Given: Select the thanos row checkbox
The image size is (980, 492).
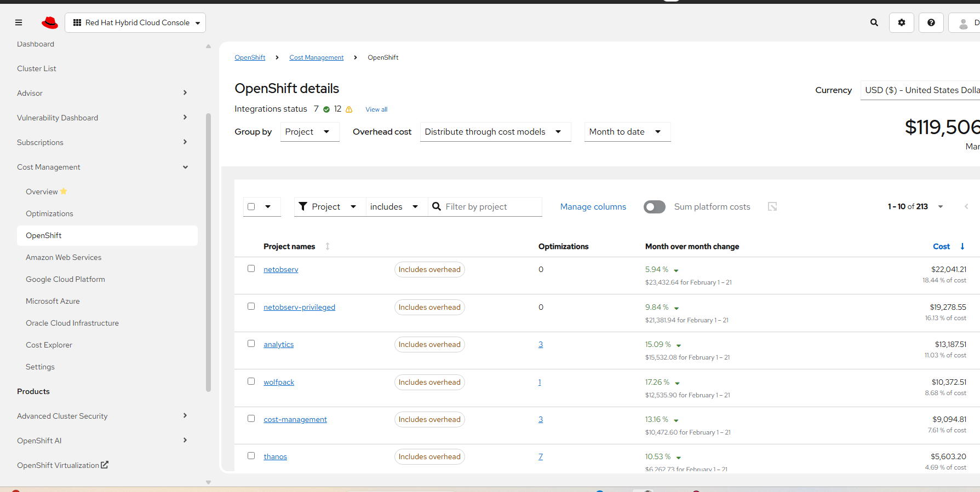Looking at the screenshot, I should [251, 456].
